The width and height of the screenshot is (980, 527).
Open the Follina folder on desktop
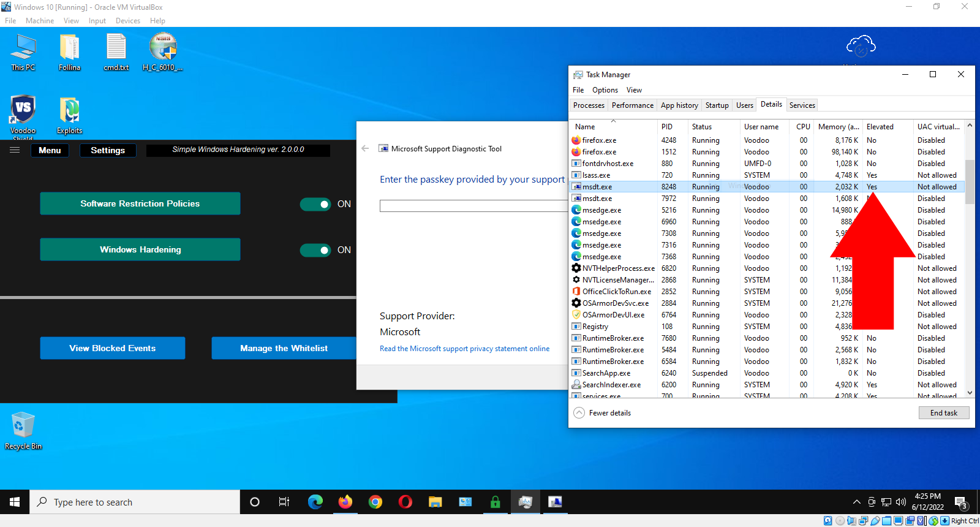tap(69, 48)
